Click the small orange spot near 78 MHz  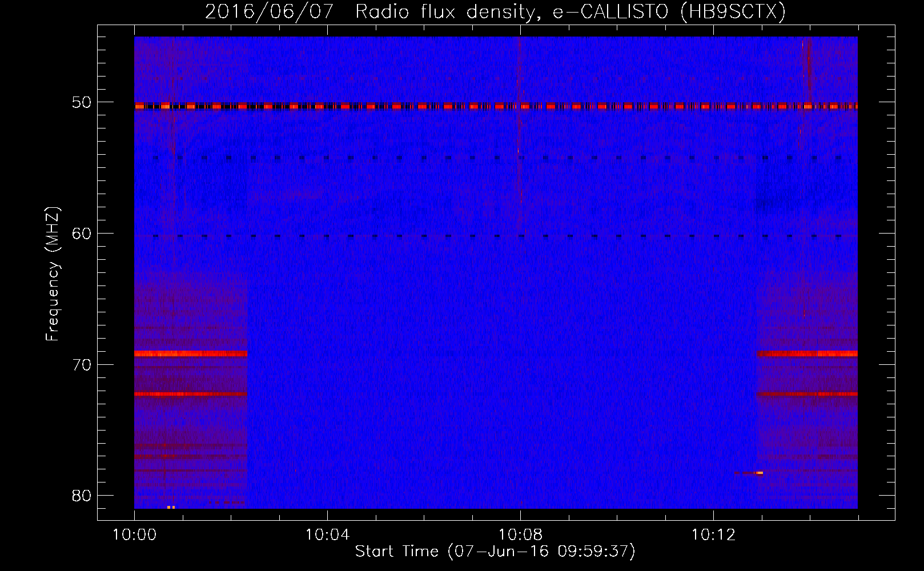pos(759,473)
